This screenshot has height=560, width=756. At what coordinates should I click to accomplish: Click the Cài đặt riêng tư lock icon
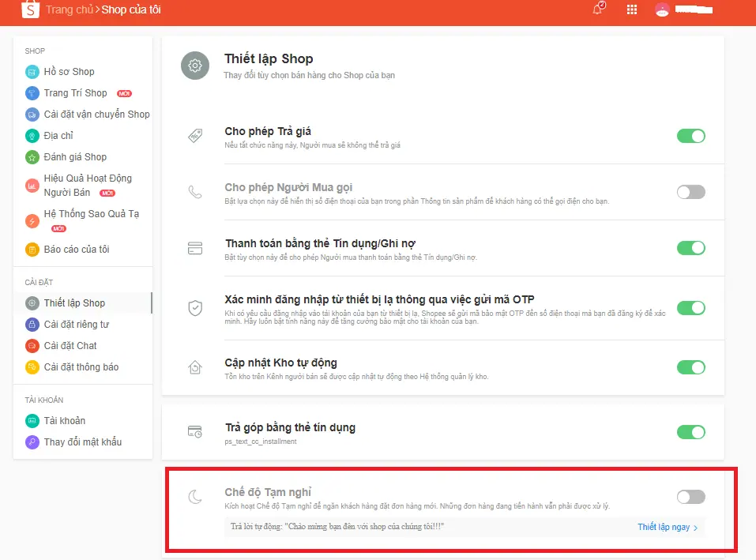tap(32, 325)
